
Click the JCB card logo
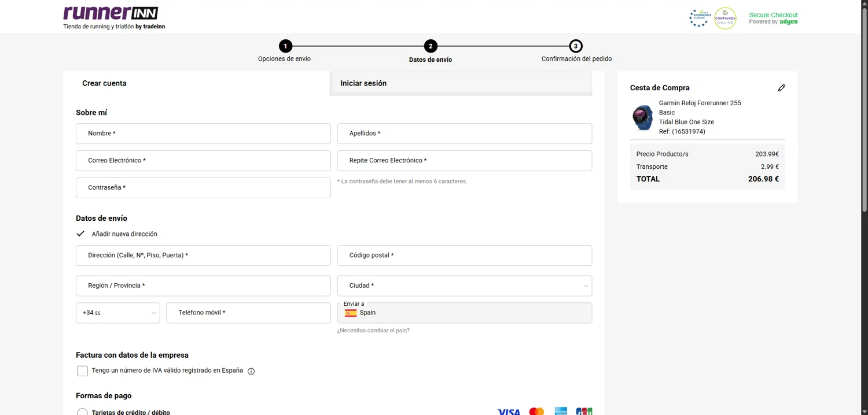584,412
